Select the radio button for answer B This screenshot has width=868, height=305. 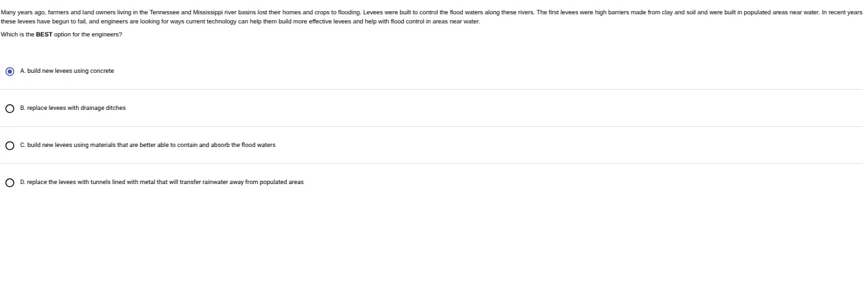click(x=9, y=109)
